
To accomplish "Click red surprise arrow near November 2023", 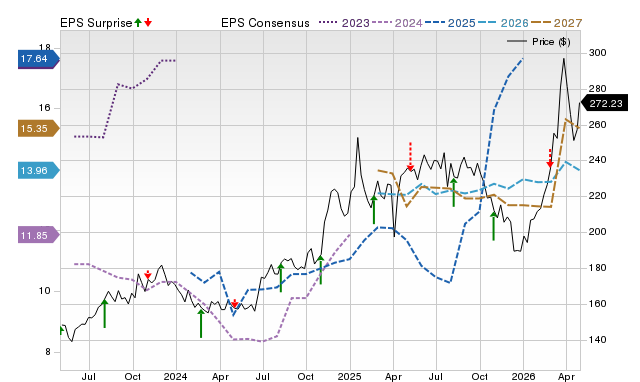I will pos(148,274).
